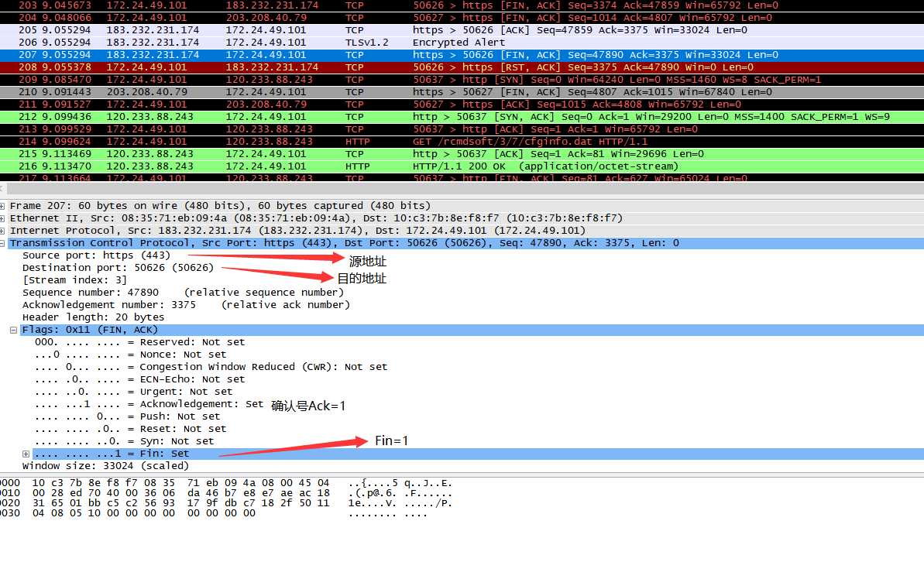The image size is (924, 562).
Task: Select packet 211 ACK Seq=1015 row
Action: [x=462, y=105]
